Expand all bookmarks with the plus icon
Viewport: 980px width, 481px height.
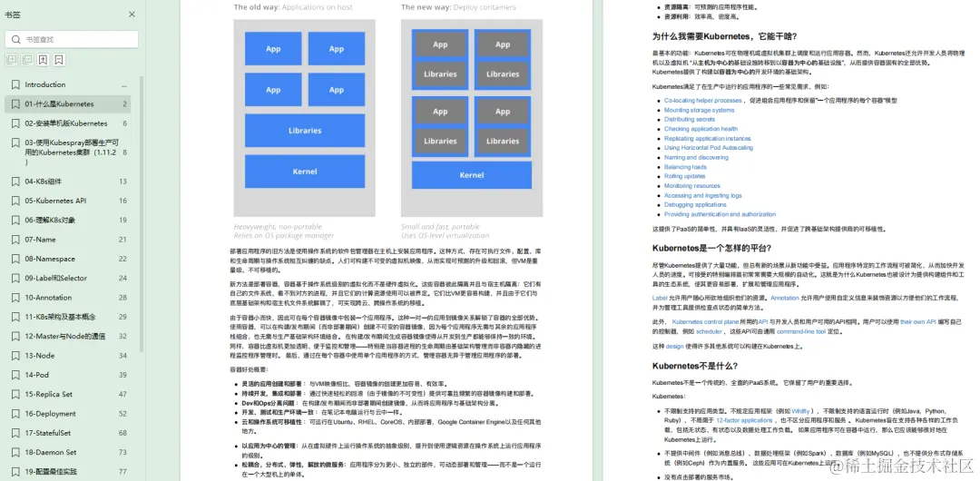[11, 60]
